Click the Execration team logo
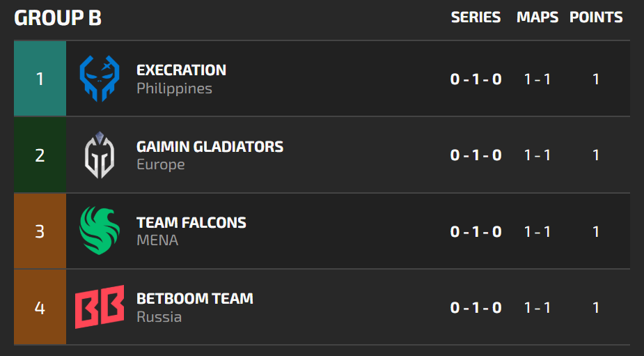 click(x=100, y=79)
